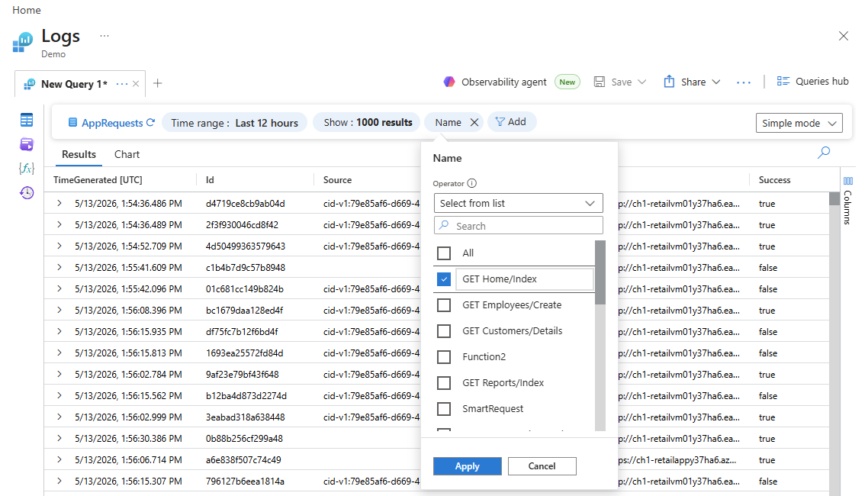The image size is (868, 496).
Task: Click the Logs app icon
Action: pos(23,43)
